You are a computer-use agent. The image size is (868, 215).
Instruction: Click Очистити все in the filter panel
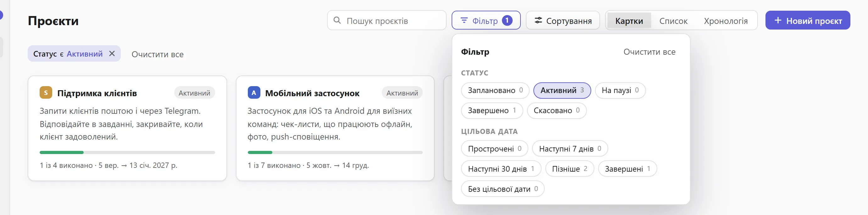tap(649, 52)
